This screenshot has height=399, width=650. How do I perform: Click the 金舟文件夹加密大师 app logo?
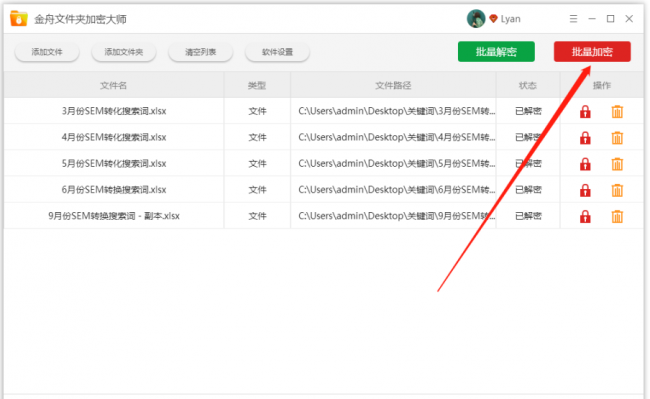point(19,19)
